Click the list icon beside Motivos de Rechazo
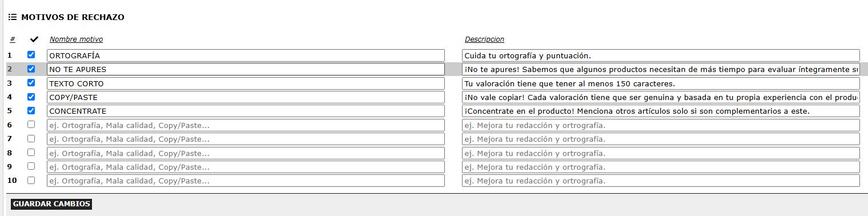The height and width of the screenshot is (216, 868). [x=12, y=17]
